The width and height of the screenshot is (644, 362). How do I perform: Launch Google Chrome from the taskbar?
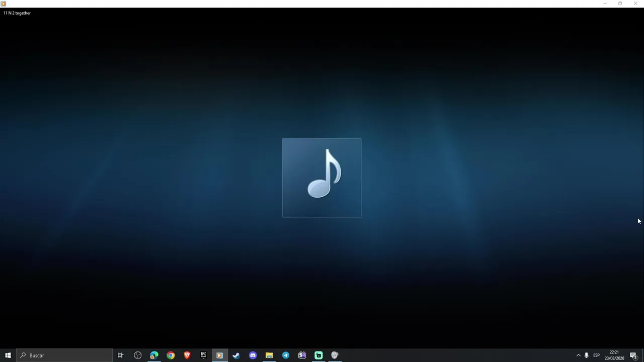pyautogui.click(x=171, y=355)
